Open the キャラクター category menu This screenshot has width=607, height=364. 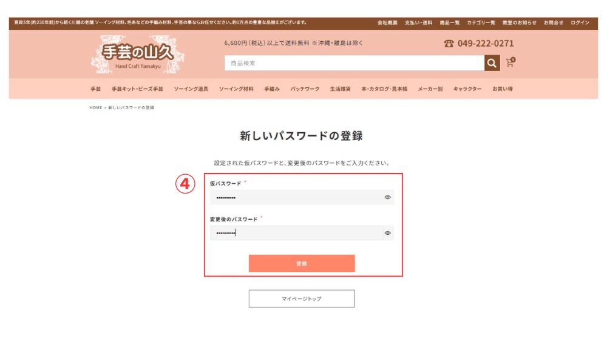click(467, 89)
